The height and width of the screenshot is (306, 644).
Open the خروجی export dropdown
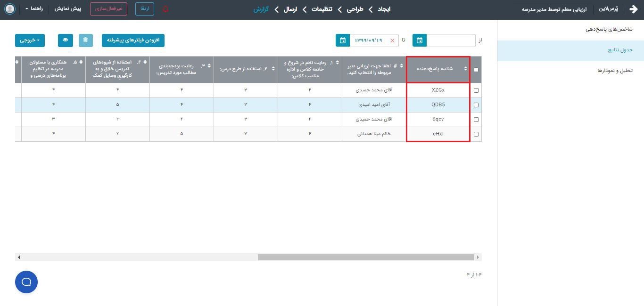(30, 40)
